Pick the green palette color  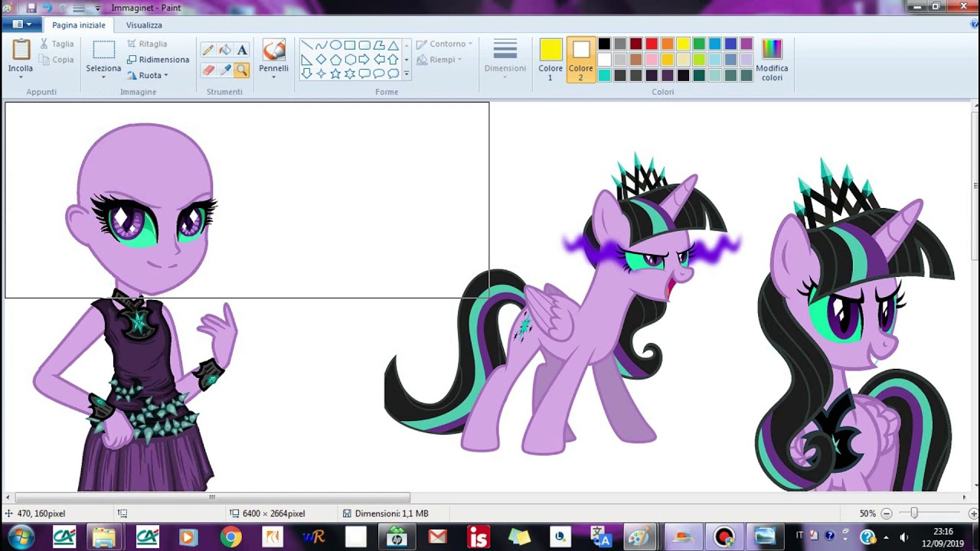[x=699, y=44]
